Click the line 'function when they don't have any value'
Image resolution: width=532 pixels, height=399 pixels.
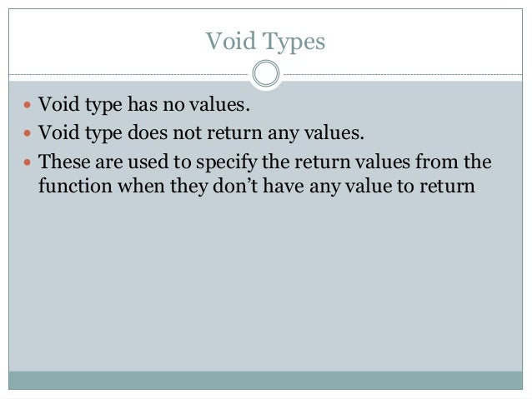pos(257,186)
